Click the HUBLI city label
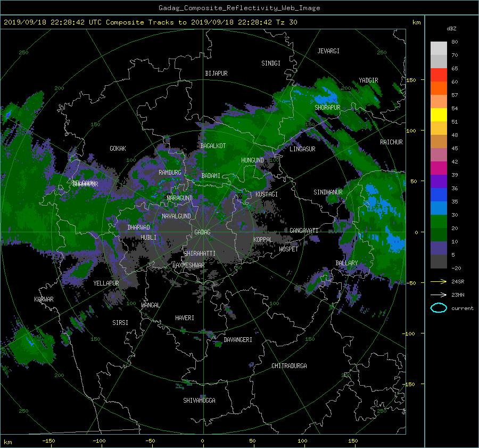479x448 pixels. coord(148,238)
